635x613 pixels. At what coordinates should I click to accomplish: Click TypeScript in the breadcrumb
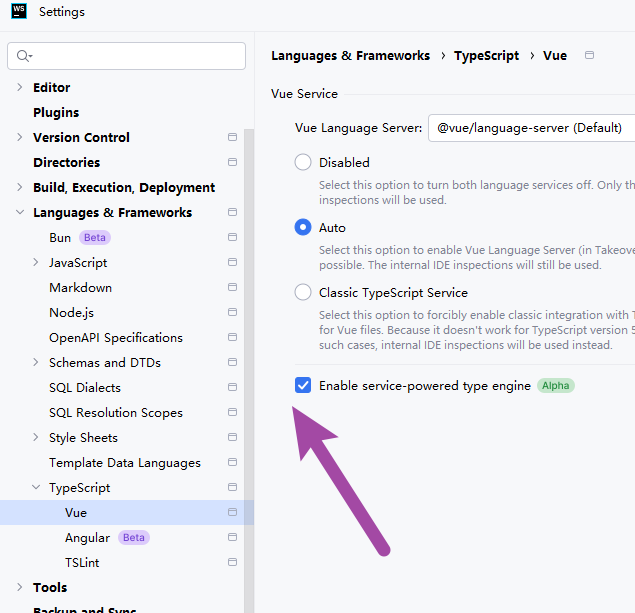pos(486,55)
